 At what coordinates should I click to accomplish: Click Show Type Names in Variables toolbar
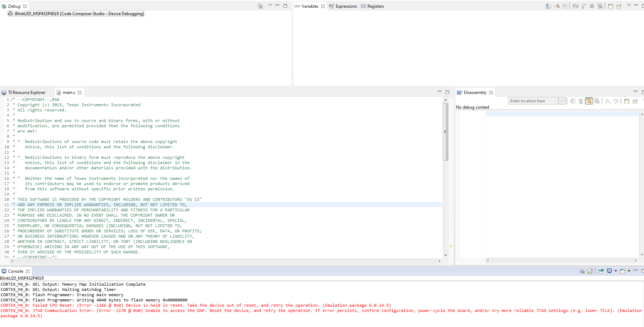(x=549, y=6)
